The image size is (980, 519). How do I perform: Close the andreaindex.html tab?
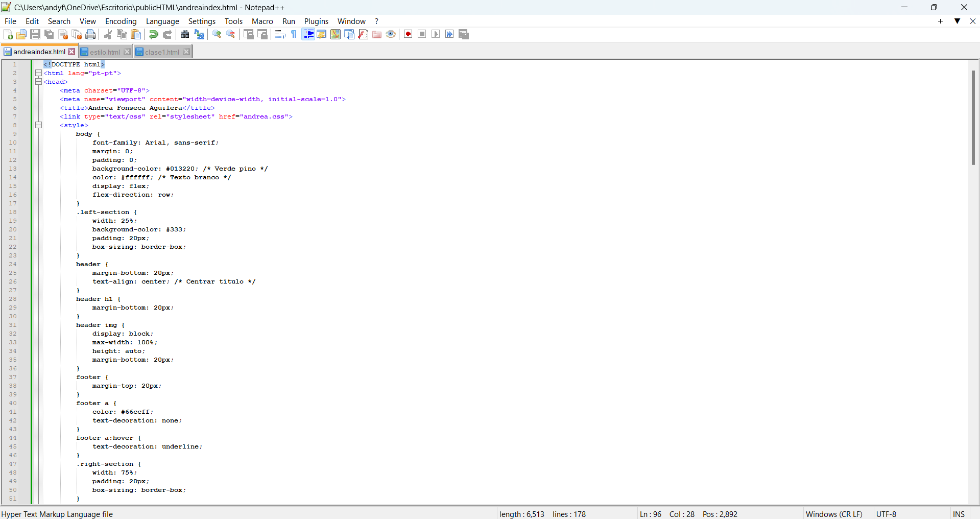click(x=72, y=52)
